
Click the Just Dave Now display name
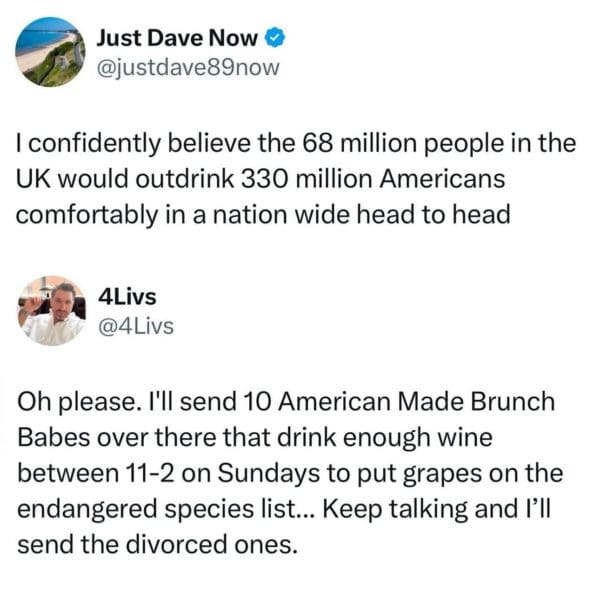coord(177,39)
